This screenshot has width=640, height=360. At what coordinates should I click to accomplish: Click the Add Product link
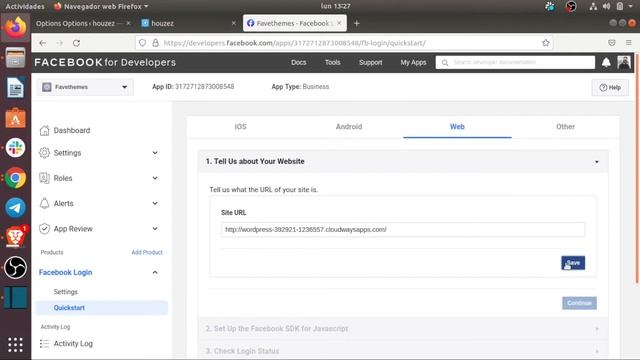[147, 252]
